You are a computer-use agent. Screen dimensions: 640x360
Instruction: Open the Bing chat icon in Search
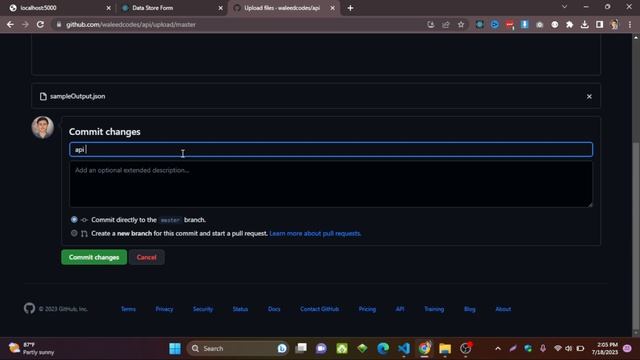282,348
